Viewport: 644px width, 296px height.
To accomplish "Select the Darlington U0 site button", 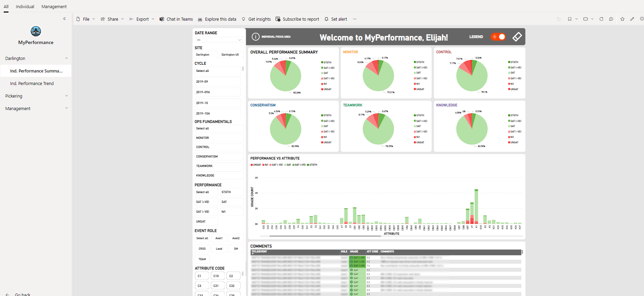I will (232, 55).
